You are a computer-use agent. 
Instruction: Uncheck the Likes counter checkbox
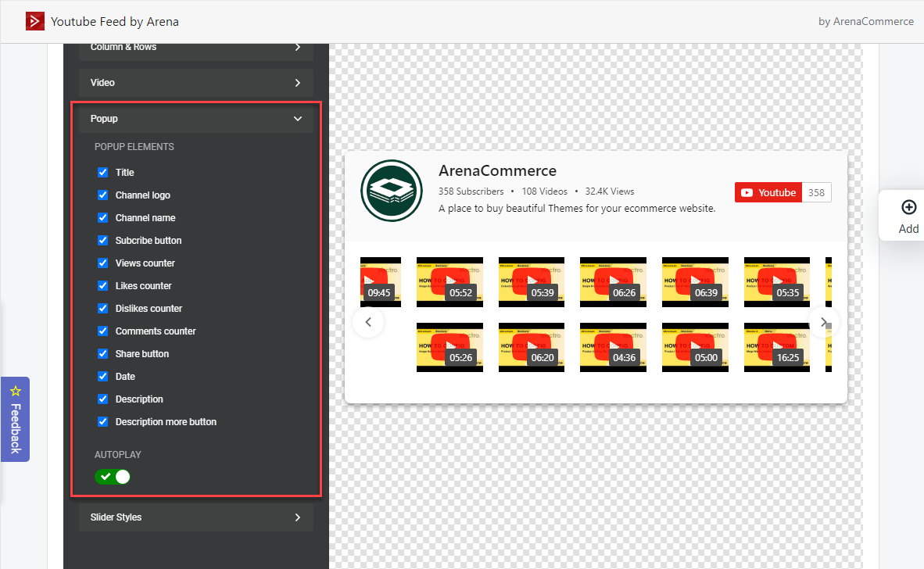pos(102,286)
